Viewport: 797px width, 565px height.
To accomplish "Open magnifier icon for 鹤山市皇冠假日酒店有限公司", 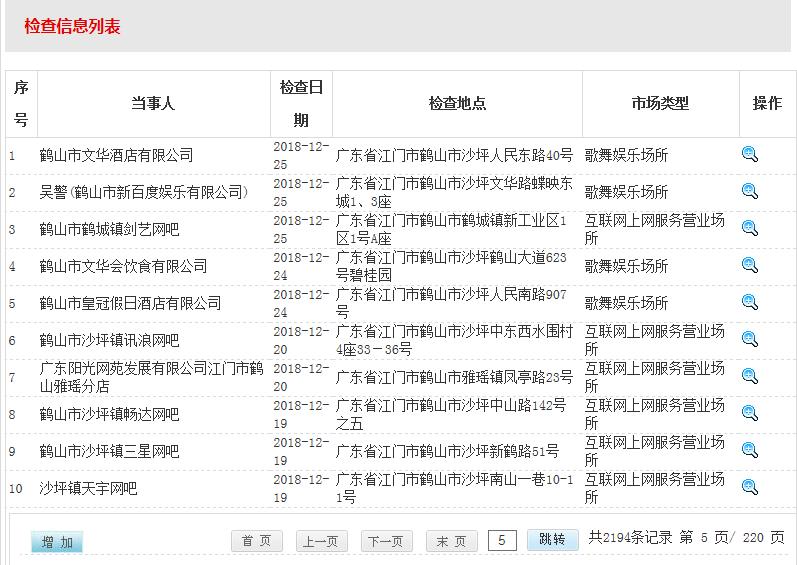I will [x=750, y=302].
